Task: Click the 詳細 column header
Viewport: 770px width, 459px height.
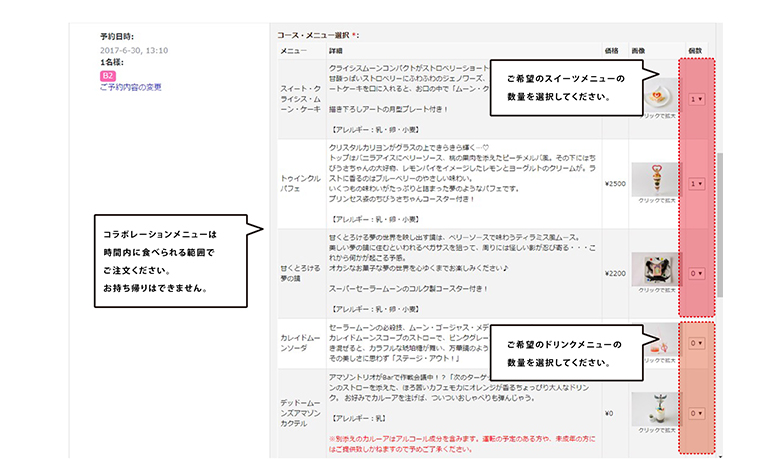Action: coord(336,50)
